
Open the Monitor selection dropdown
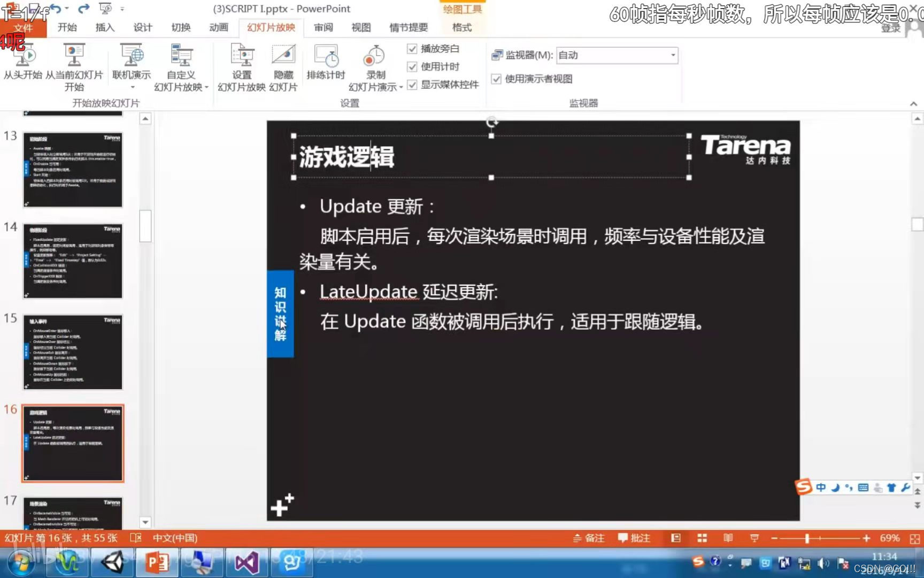click(x=673, y=55)
